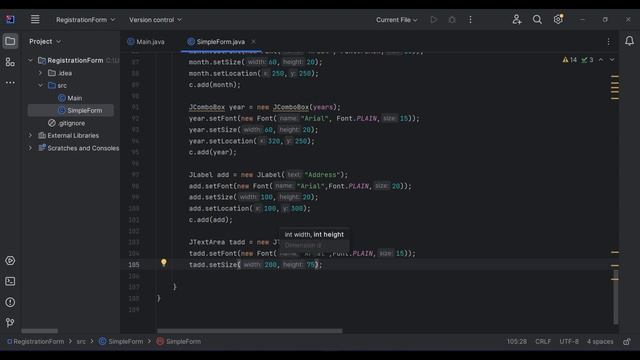Go to previous highlighted error

(601, 60)
